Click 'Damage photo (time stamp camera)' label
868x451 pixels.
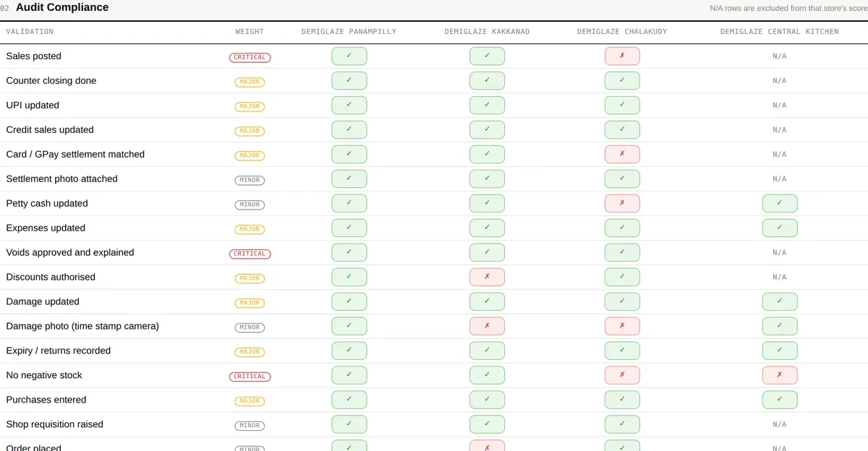pos(82,327)
